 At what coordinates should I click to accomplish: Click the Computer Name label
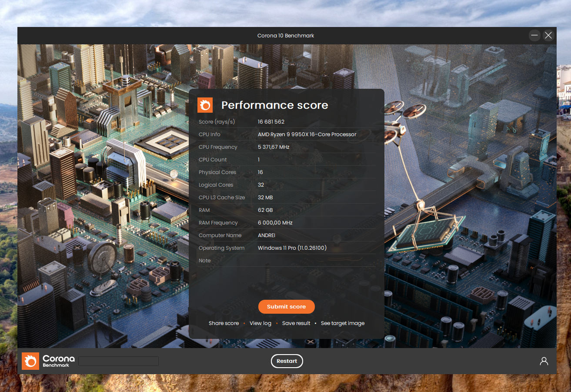point(220,235)
